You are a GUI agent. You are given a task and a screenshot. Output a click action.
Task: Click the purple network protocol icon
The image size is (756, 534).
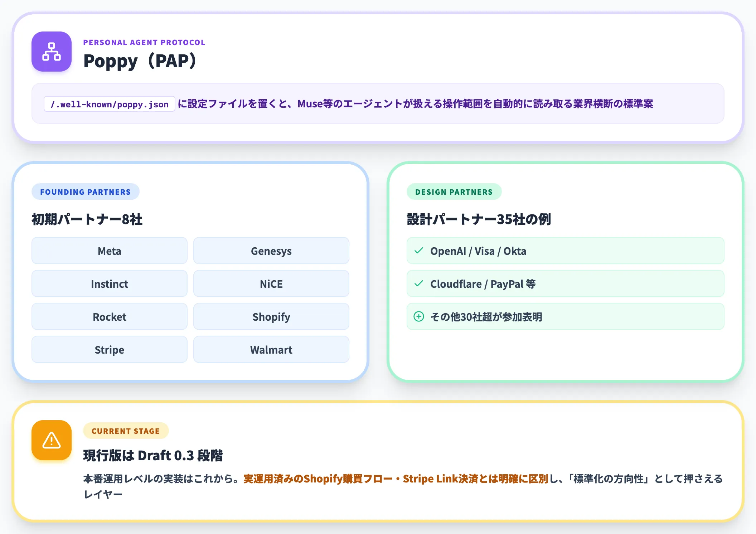point(52,52)
